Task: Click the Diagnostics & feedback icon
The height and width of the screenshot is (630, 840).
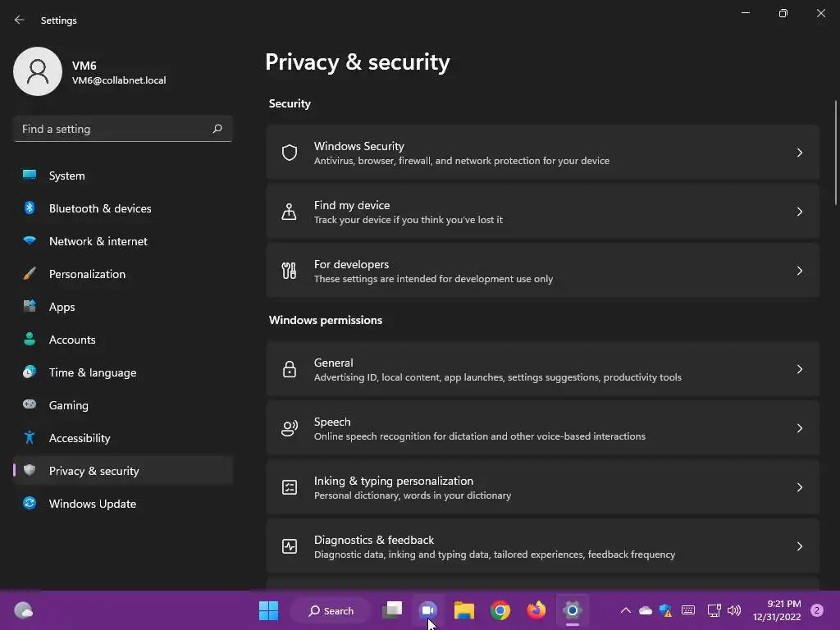Action: pyautogui.click(x=290, y=546)
